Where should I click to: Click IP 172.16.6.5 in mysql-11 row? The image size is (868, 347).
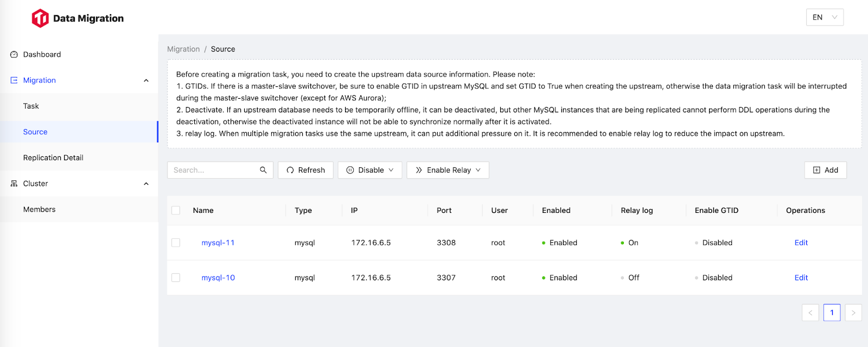point(371,243)
